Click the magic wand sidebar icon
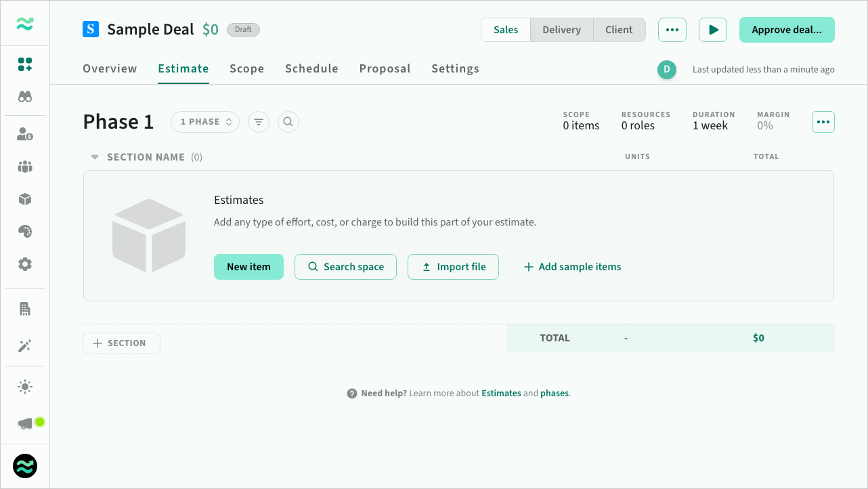868x489 pixels. 25,346
